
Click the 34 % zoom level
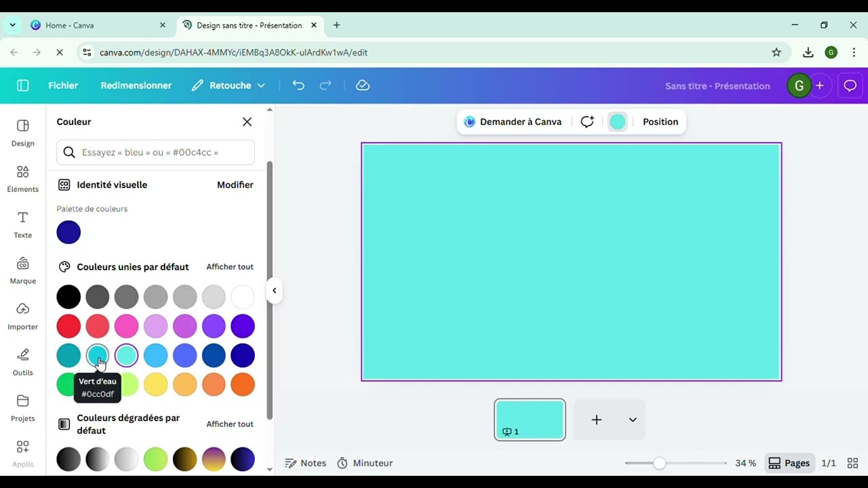pyautogui.click(x=745, y=463)
